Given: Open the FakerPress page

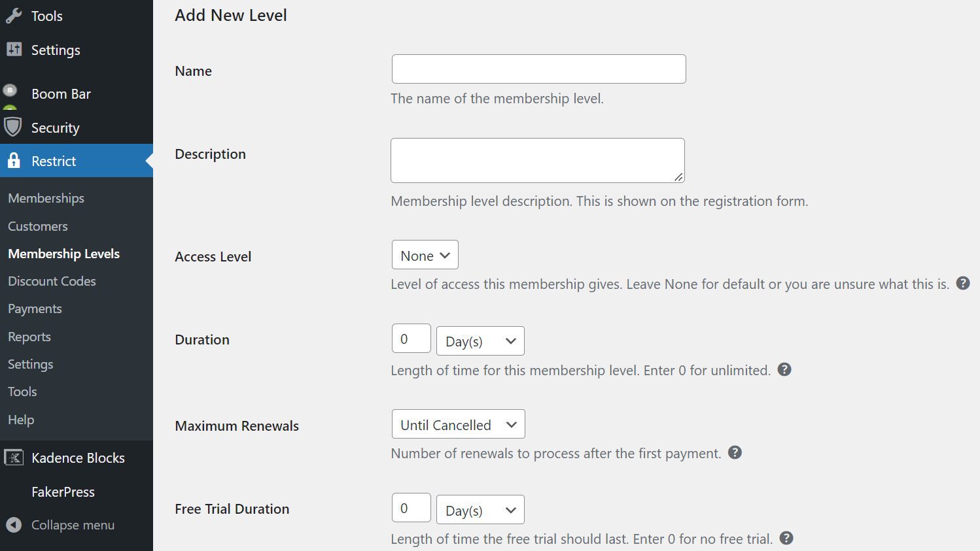Looking at the screenshot, I should tap(62, 492).
